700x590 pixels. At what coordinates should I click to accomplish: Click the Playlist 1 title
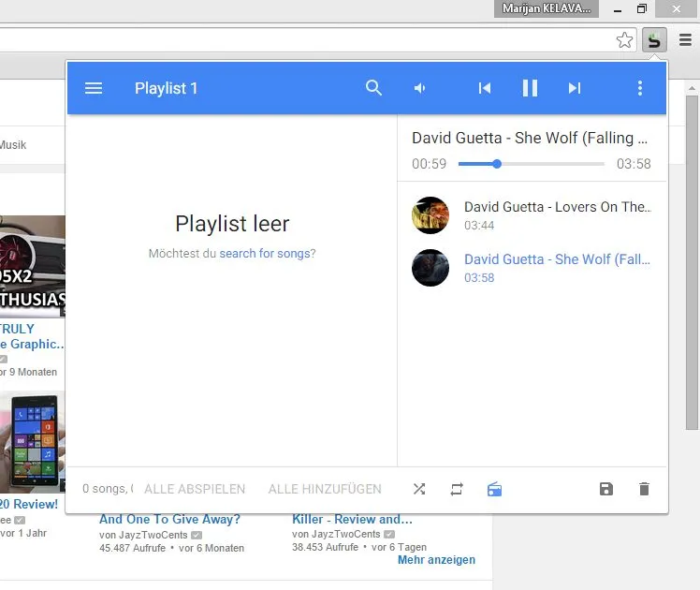166,88
